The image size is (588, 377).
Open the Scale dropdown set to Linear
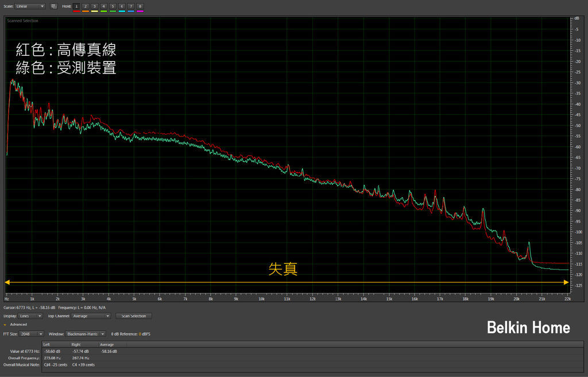tap(30, 6)
